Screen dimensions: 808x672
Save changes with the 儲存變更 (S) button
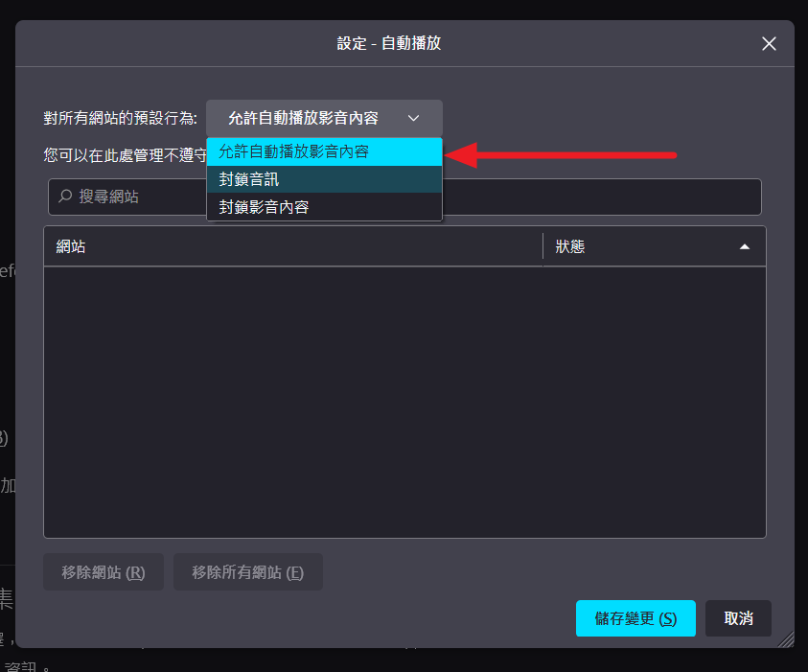pos(635,618)
